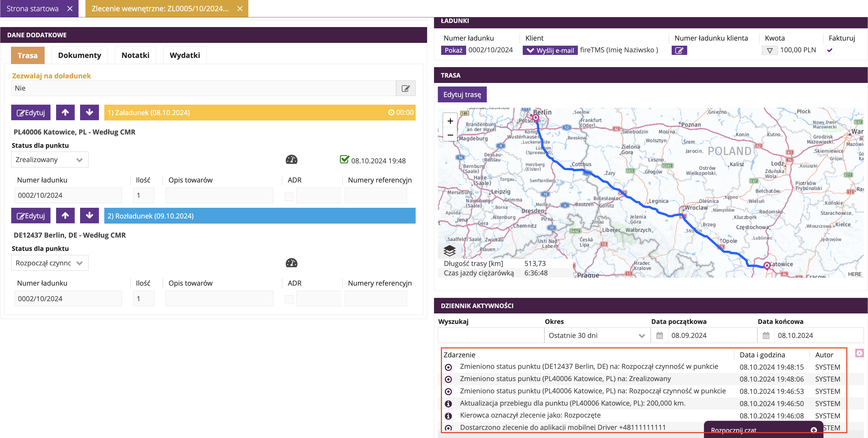Zoom in on route map
868x438 pixels.
coord(450,121)
